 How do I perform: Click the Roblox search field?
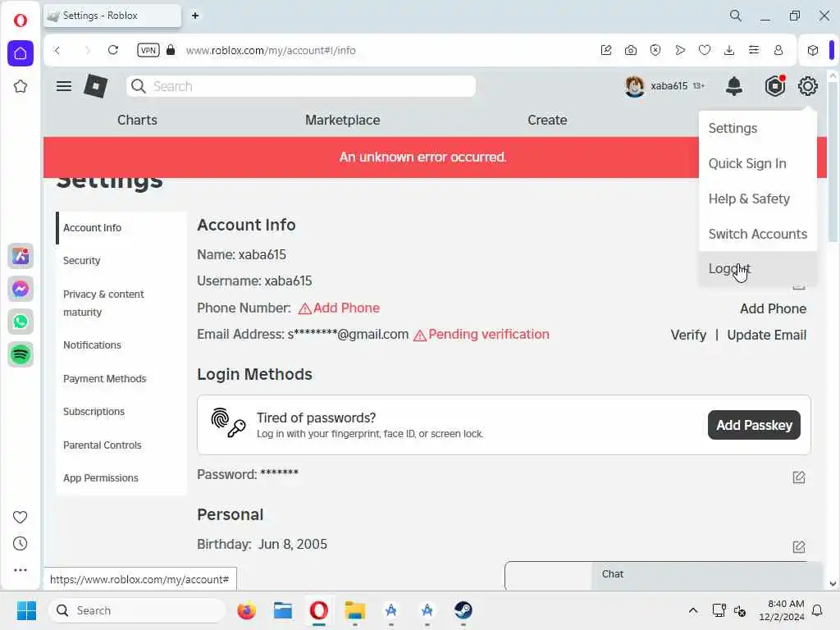point(301,86)
